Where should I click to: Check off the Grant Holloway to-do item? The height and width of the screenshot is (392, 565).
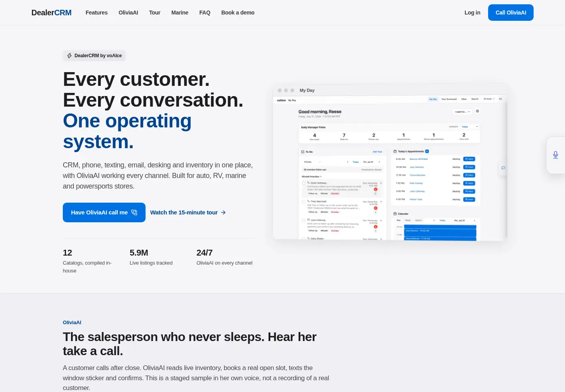(x=303, y=183)
